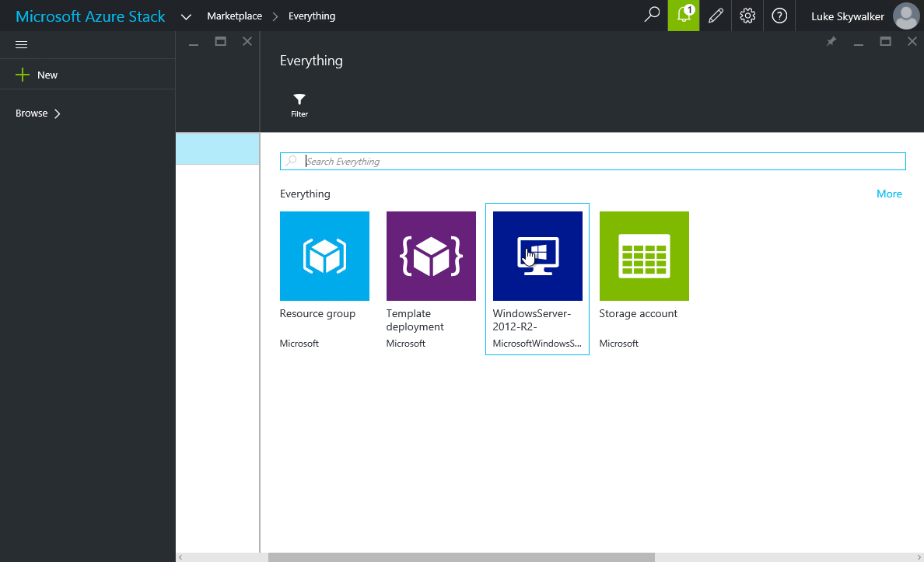
Task: Select the Template deployment tile icon
Action: [432, 257]
